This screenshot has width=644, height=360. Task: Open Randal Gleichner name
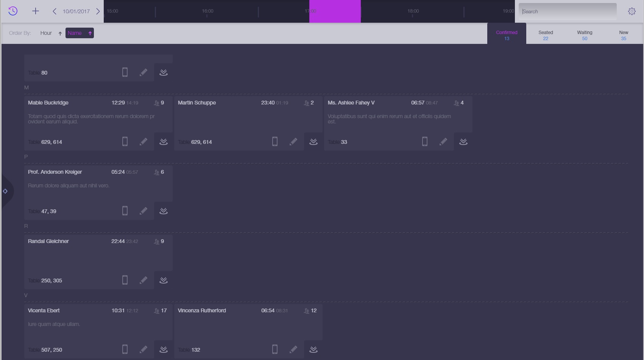coord(48,241)
